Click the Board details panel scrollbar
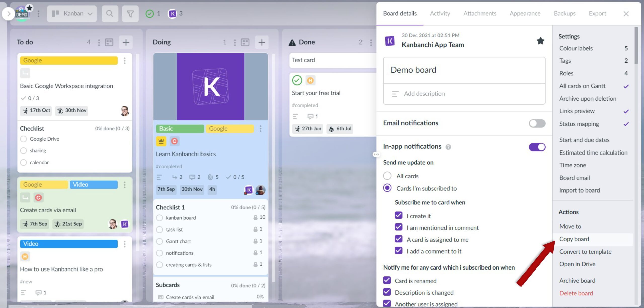644x308 pixels. pyautogui.click(x=636, y=45)
